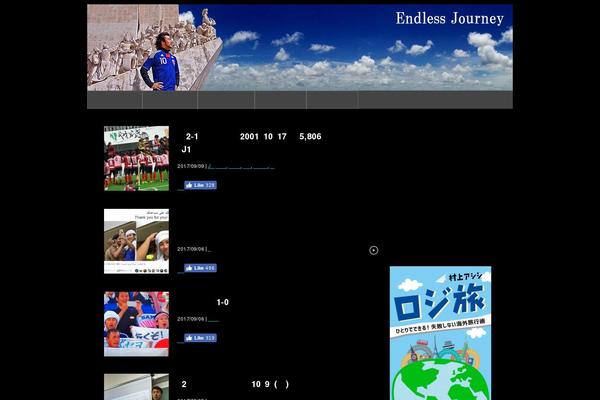Like the post with the headscarf thumbnail
The image size is (600, 400).
point(200,268)
